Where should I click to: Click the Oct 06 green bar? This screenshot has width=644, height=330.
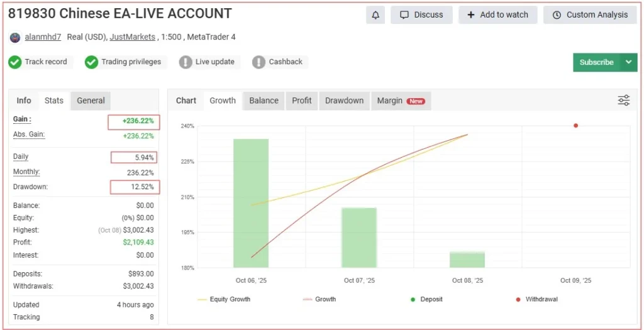[x=251, y=203]
